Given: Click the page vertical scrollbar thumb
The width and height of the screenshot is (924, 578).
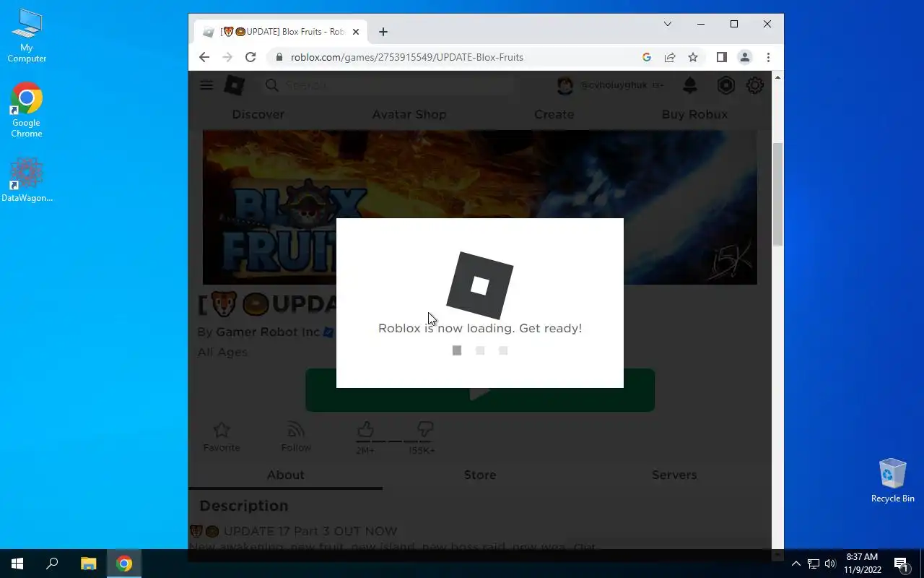Looking at the screenshot, I should click(x=777, y=195).
